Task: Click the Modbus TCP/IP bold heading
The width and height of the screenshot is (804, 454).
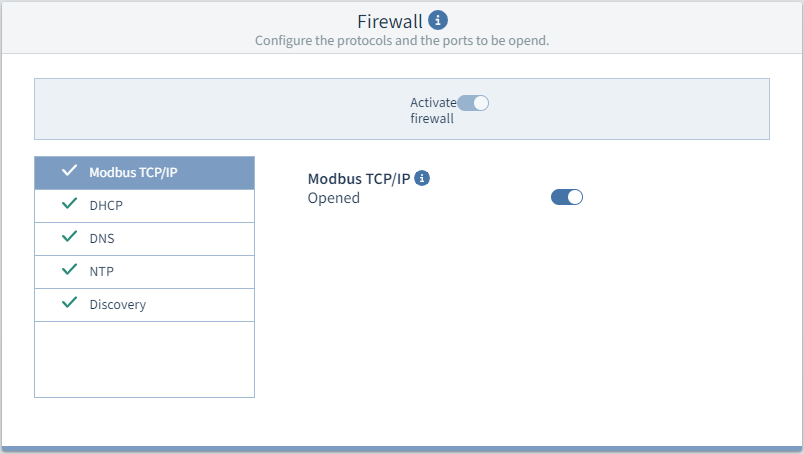Action: pos(359,179)
